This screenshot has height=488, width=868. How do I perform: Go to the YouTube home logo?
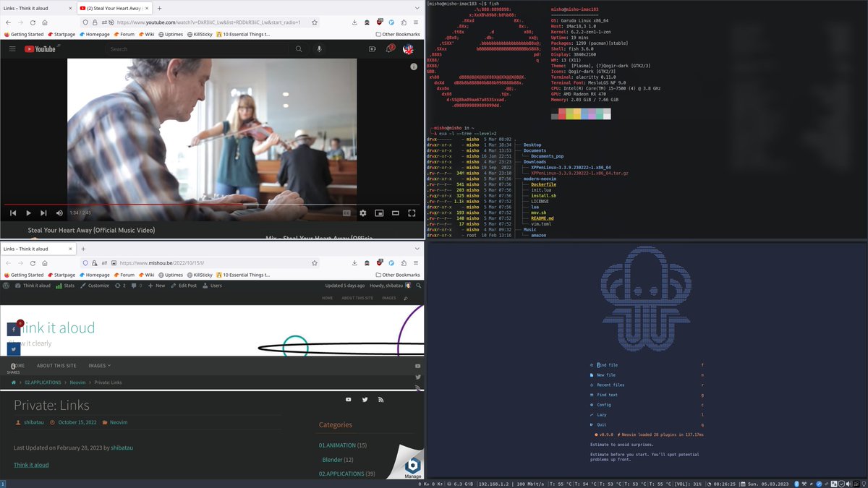(40, 49)
